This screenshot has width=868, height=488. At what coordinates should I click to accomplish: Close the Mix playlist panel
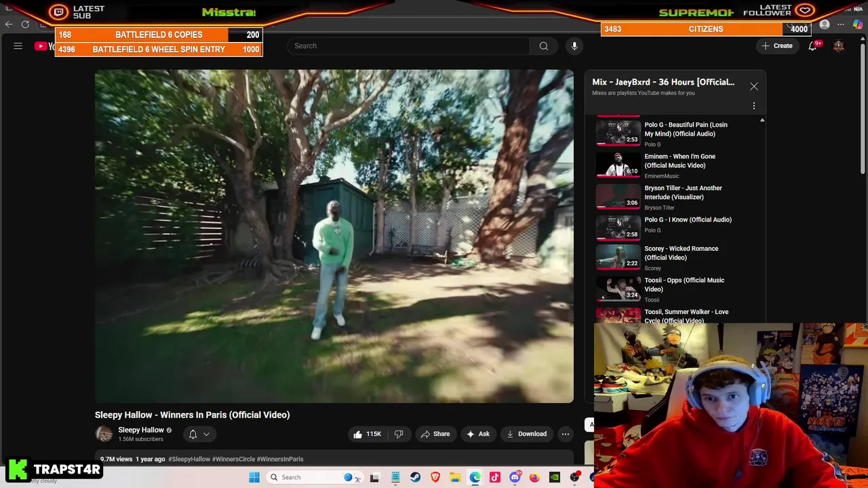[x=754, y=87]
